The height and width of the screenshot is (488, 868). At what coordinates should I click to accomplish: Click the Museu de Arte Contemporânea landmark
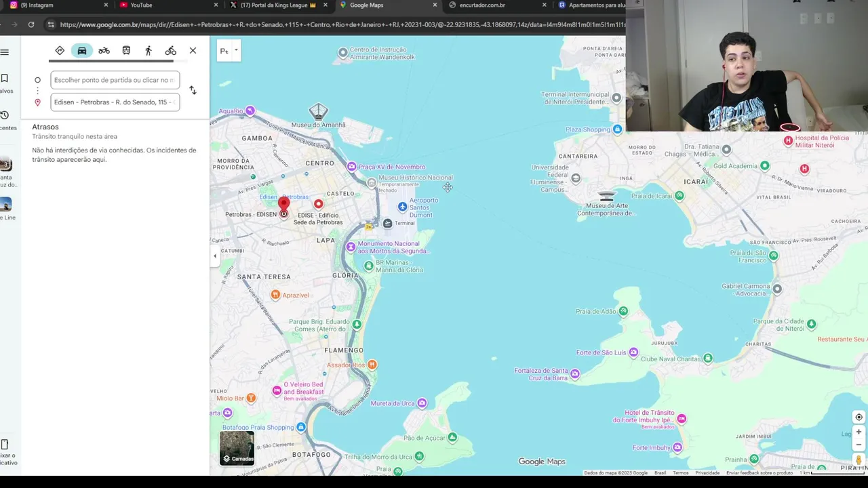606,197
